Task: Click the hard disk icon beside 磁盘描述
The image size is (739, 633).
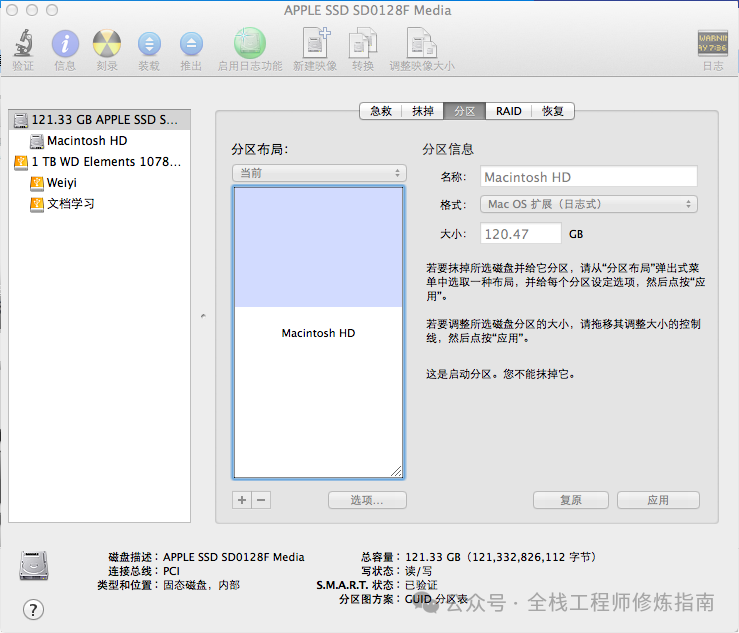Action: [x=34, y=566]
